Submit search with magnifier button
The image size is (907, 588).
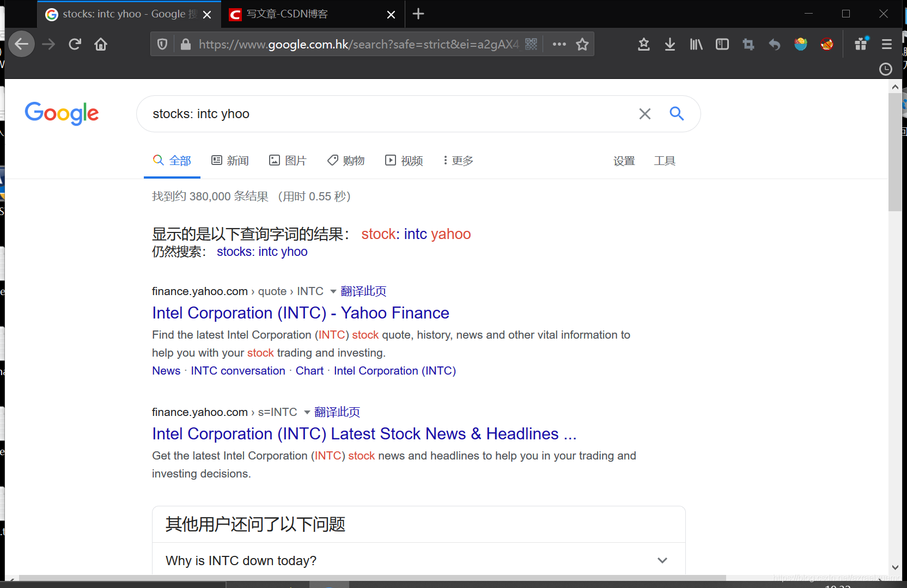[677, 113]
